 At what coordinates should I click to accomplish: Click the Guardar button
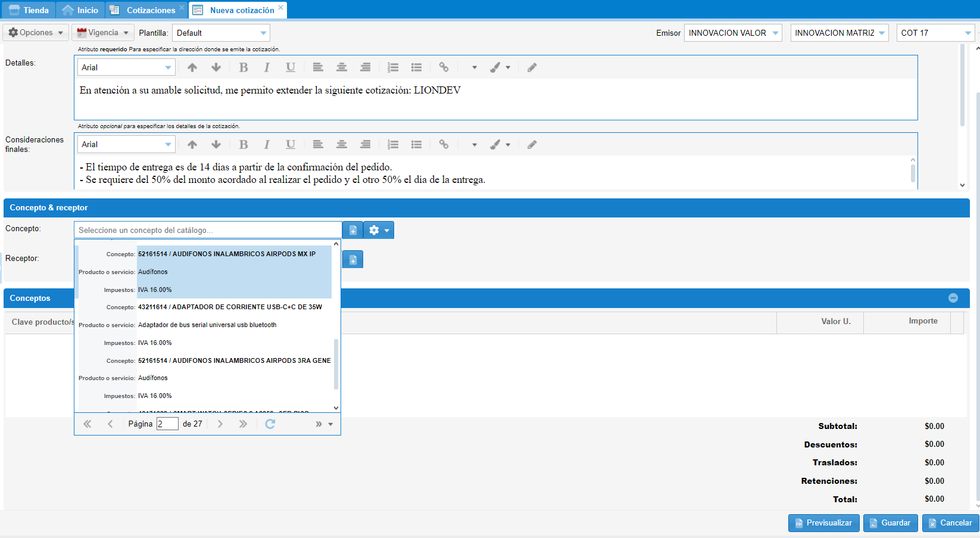(x=890, y=523)
